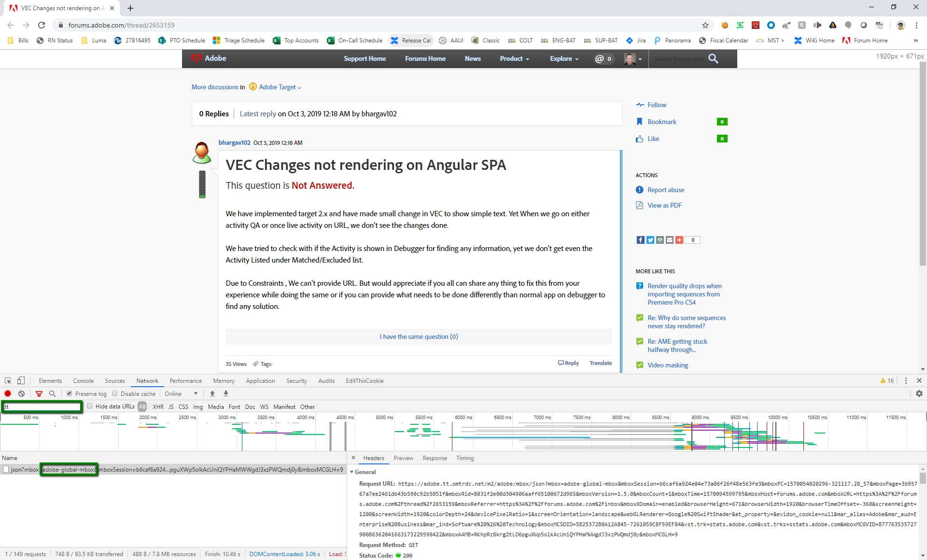The height and width of the screenshot is (560, 927).
Task: Click the forum search magnifier icon
Action: pos(713,59)
